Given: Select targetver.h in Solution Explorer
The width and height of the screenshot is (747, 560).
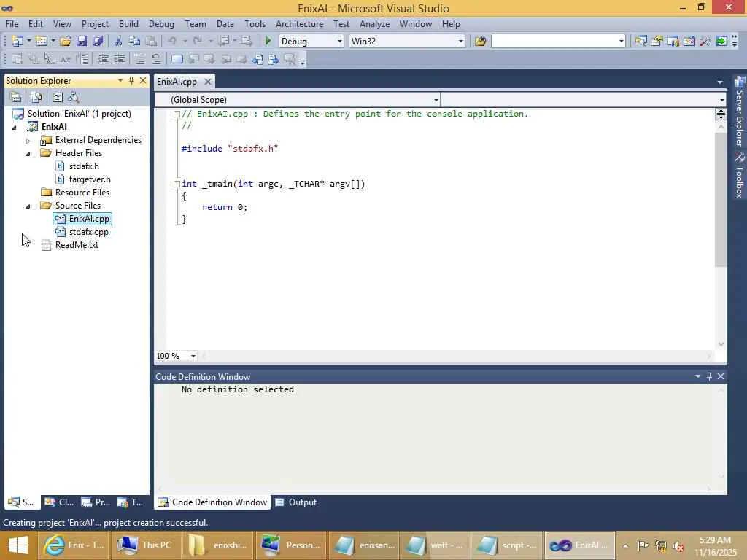Looking at the screenshot, I should click(90, 179).
